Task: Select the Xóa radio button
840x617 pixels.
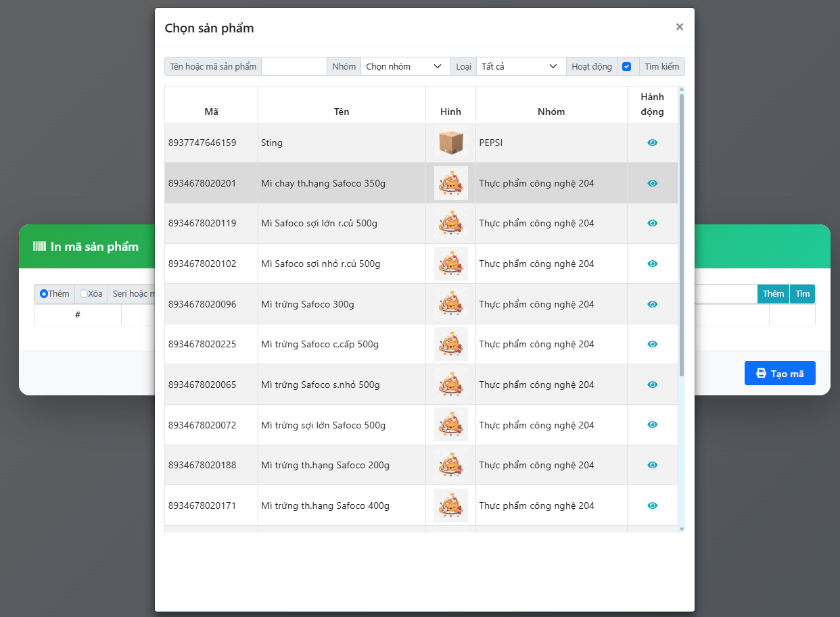Action: click(x=84, y=294)
